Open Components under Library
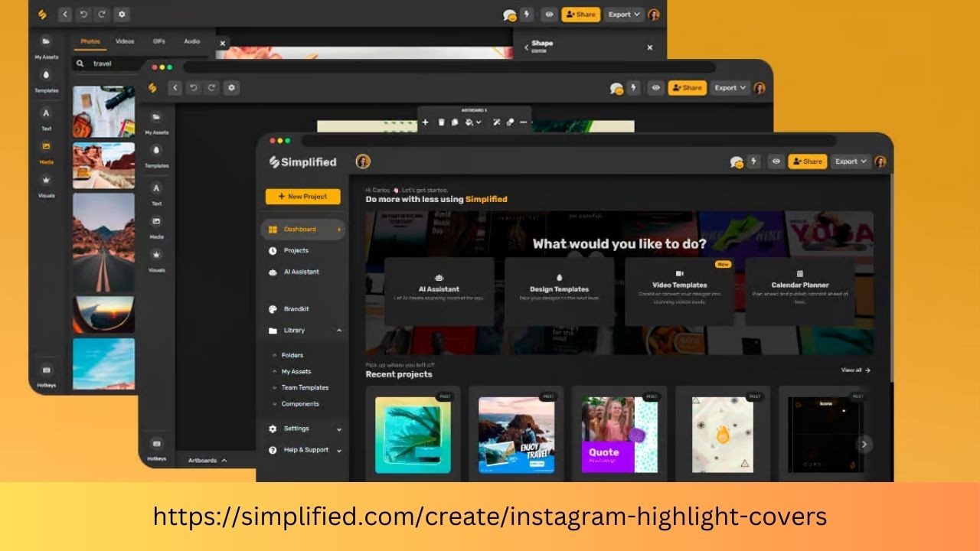The image size is (980, 551). tap(299, 403)
